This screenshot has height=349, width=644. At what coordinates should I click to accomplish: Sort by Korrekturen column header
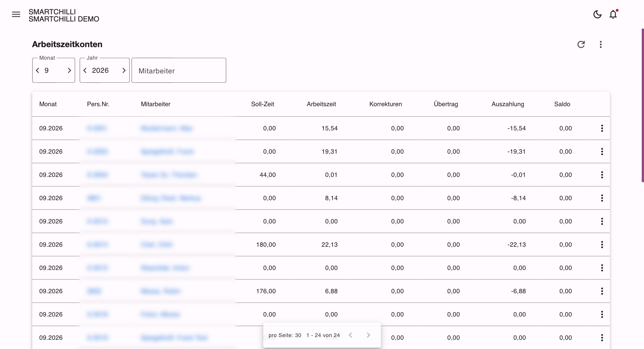386,104
